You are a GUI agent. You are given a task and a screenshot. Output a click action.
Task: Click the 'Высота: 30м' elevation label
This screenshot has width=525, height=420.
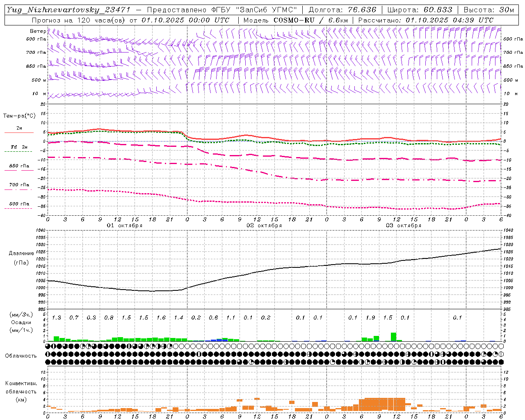[x=488, y=10]
